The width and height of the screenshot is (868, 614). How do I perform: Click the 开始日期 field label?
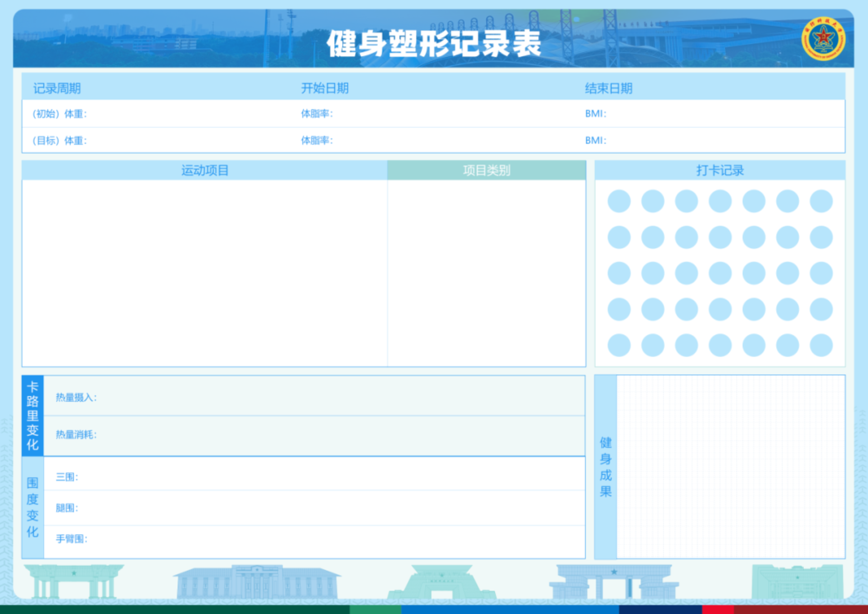tap(325, 88)
